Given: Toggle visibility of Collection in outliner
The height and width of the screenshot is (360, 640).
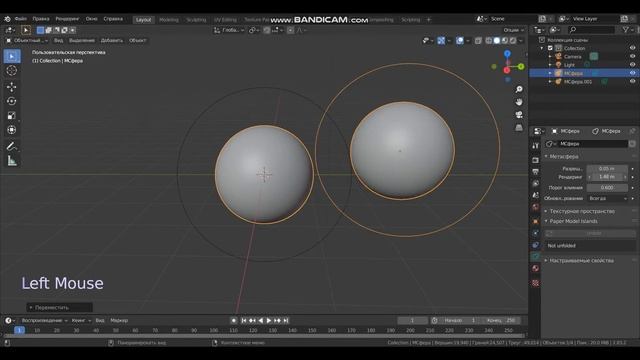Looking at the screenshot, I should click(632, 48).
